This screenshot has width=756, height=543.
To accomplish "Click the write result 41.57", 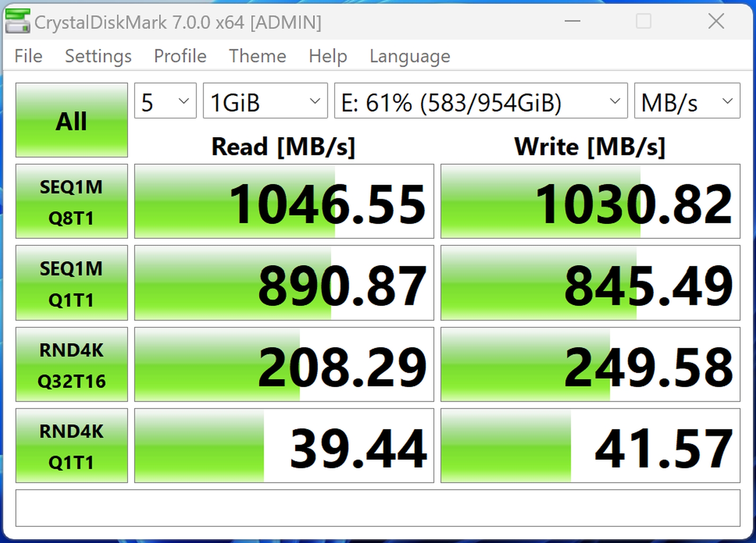I will click(x=590, y=446).
